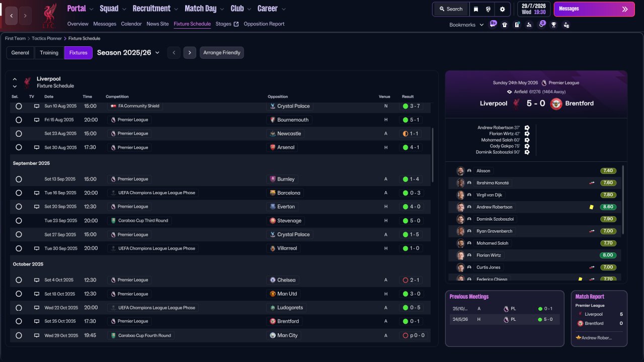Image resolution: width=644 pixels, height=362 pixels.
Task: Click Ibrahima Konaté's substitution arrow icon
Action: click(592, 183)
